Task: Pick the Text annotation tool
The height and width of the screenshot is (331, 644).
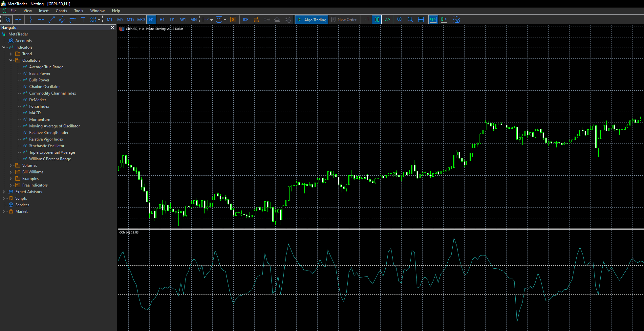Action: (x=83, y=19)
